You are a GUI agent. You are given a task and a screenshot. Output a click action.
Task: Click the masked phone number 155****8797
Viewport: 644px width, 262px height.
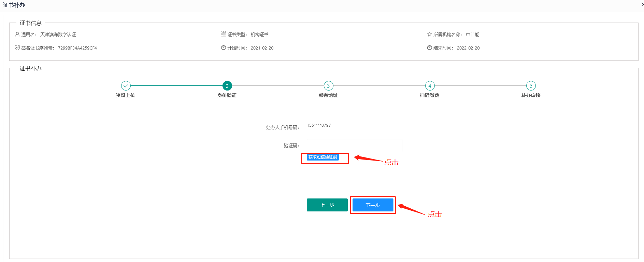(x=319, y=125)
